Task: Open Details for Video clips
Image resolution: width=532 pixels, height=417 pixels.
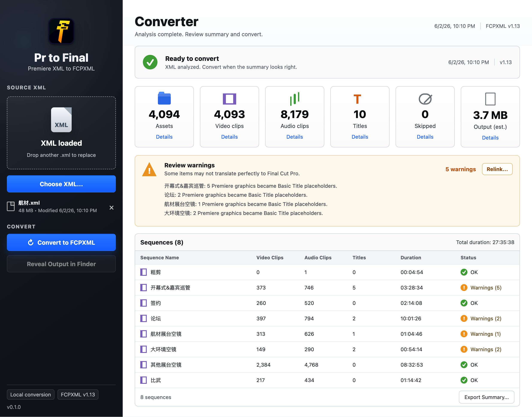Action: point(230,137)
